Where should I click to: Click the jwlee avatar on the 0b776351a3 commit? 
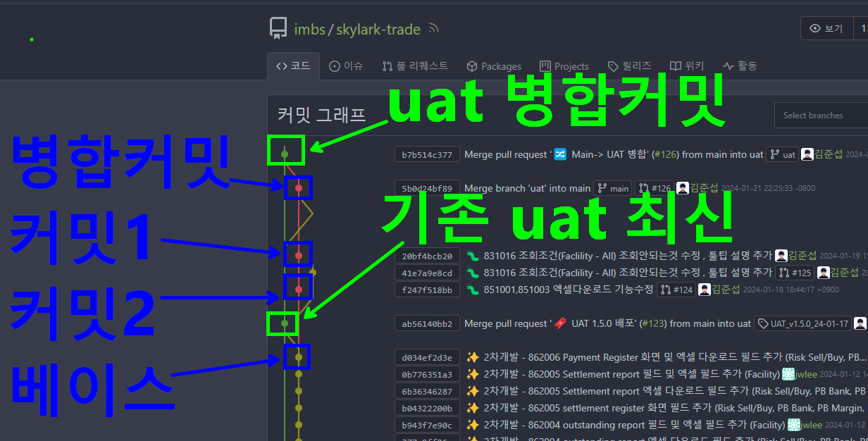point(789,374)
